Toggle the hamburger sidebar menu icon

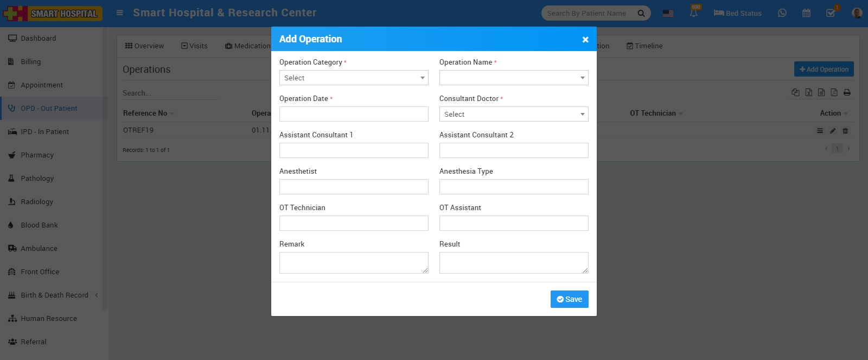120,13
